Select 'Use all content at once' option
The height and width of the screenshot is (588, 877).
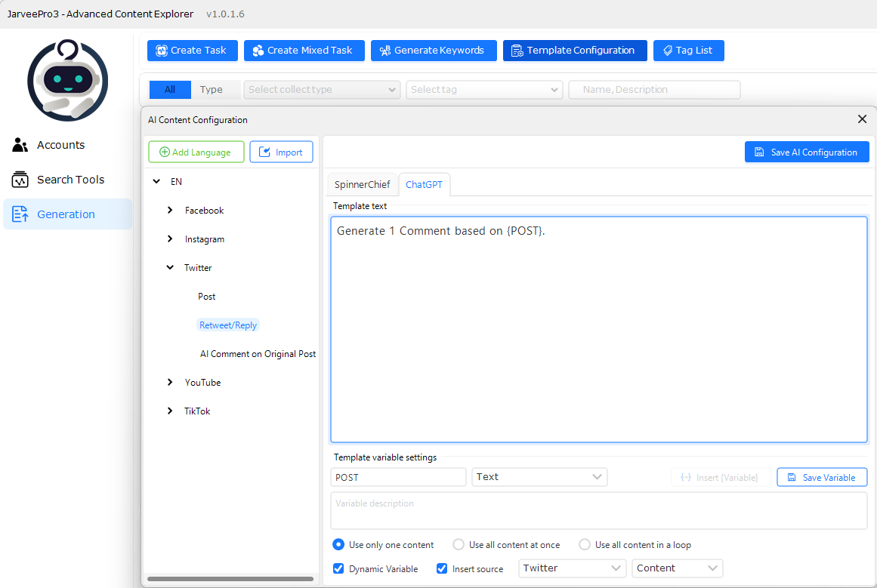459,545
